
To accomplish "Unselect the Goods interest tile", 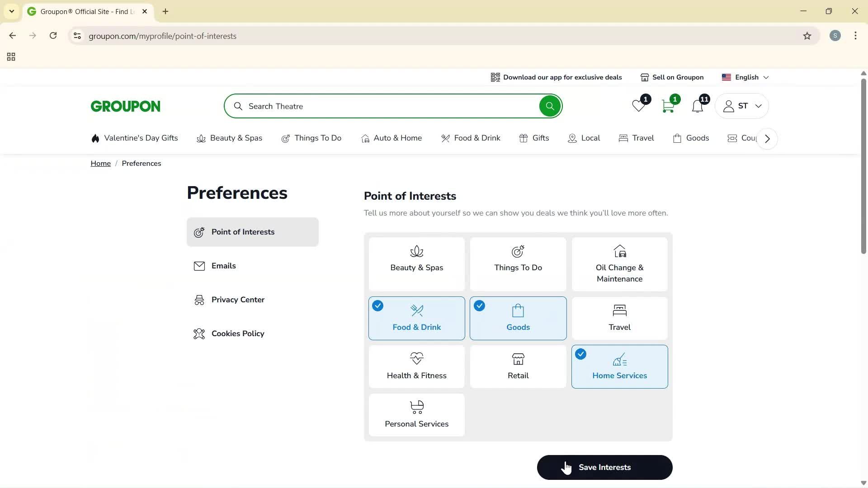I will click(518, 318).
